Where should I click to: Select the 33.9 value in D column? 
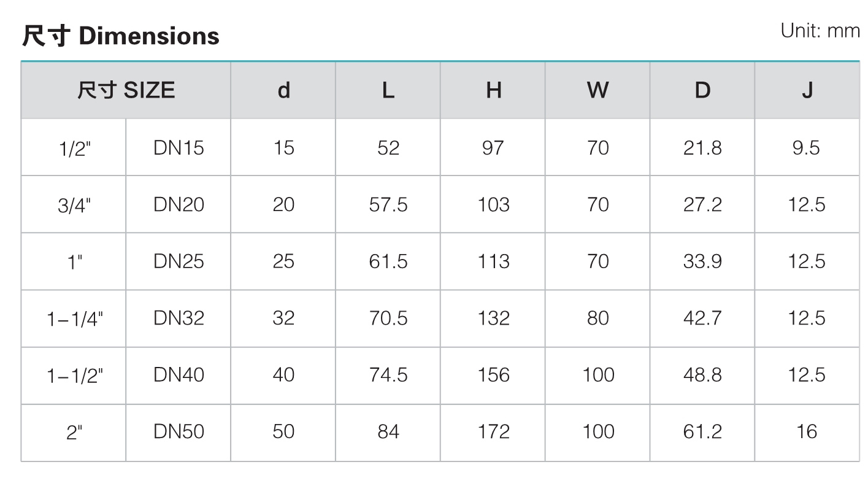pyautogui.click(x=702, y=261)
